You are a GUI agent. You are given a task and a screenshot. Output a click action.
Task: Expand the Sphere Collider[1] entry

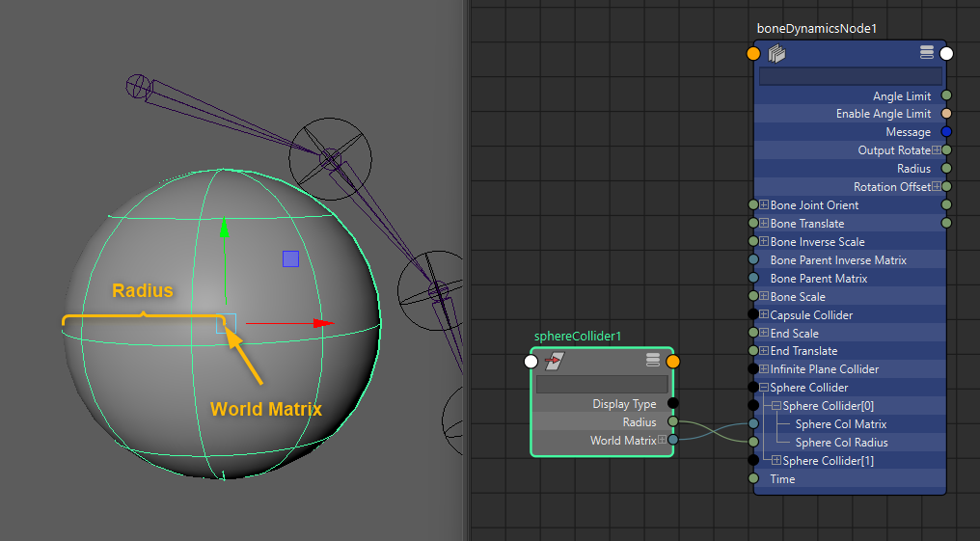pos(776,461)
